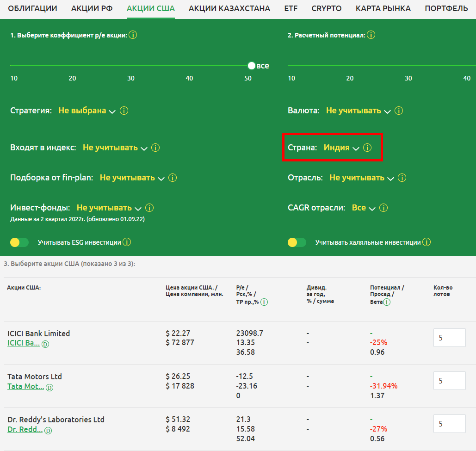Click info icon next to CAGR отрасли
The height and width of the screenshot is (451, 476).
pyautogui.click(x=384, y=208)
